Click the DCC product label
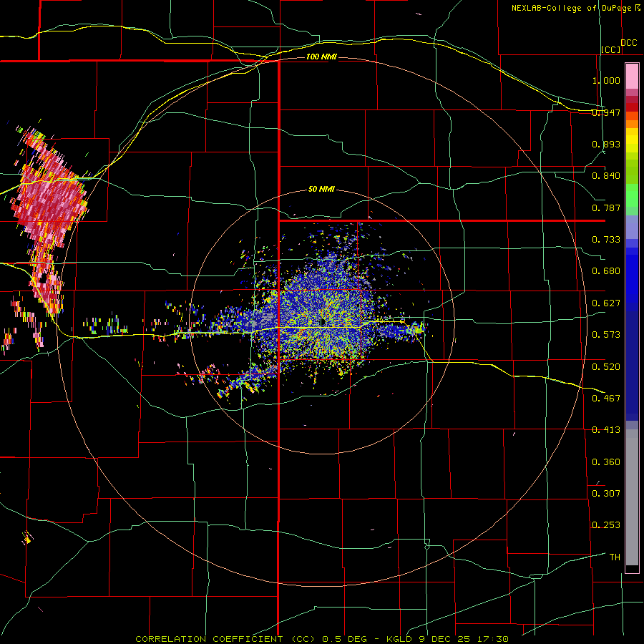The width and height of the screenshot is (644, 644). click(x=628, y=43)
